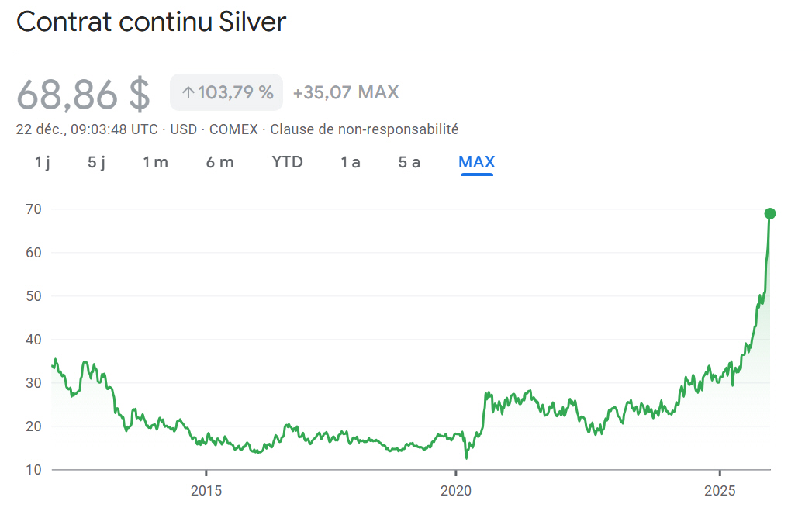812x518 pixels.
Task: Click the Contrat continu Silver title
Action: point(151,22)
